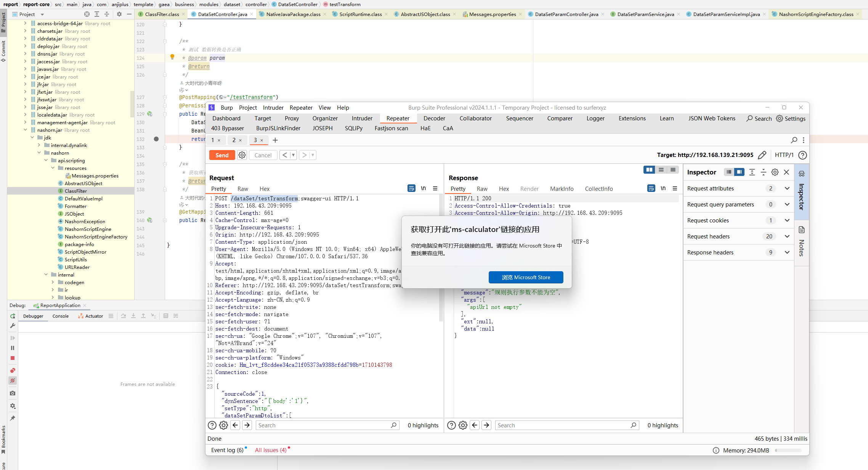Image resolution: width=868 pixels, height=470 pixels.
Task: Stop the debug session red square
Action: coord(13,358)
